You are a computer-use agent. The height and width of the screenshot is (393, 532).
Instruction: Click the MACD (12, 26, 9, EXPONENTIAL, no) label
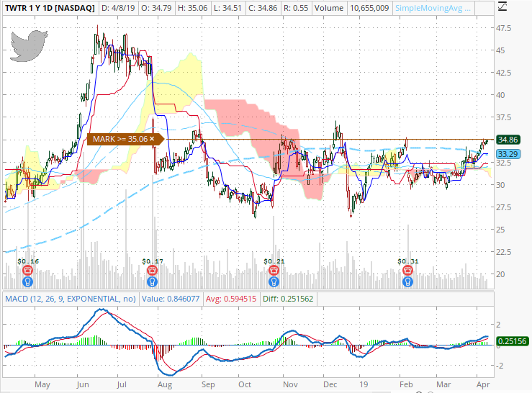pos(71,299)
